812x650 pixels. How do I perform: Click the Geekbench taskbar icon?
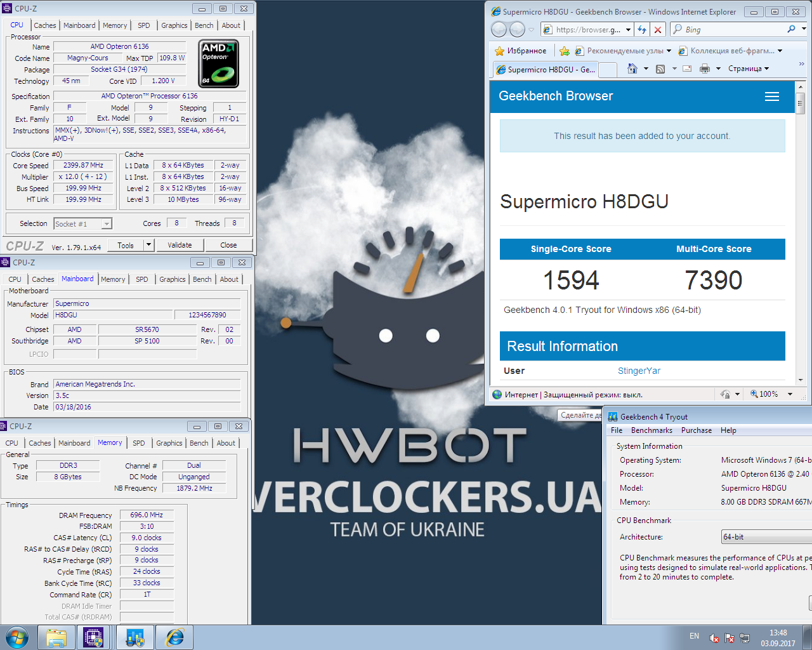134,637
